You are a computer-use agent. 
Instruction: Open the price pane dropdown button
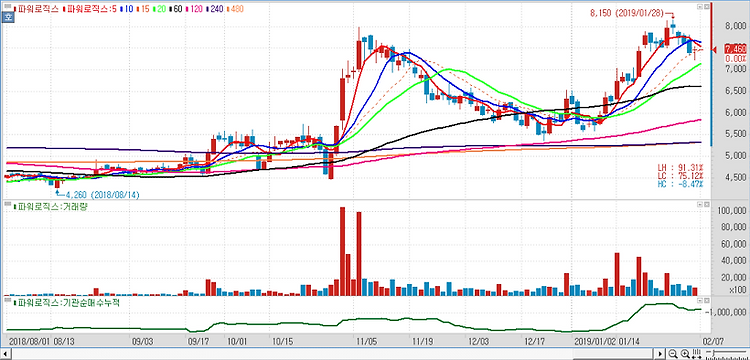(700, 8)
